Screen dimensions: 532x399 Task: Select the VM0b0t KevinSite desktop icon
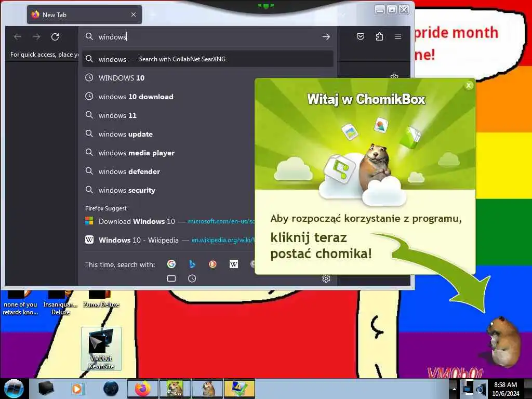(101, 349)
